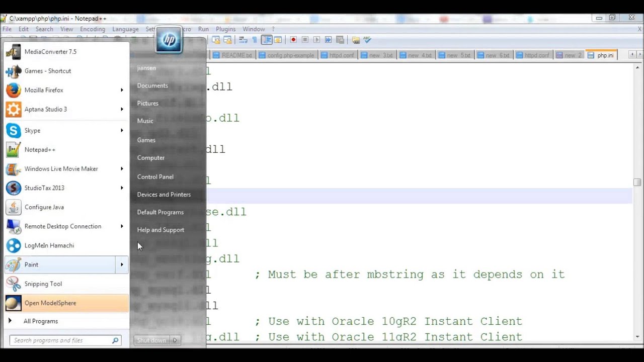The image size is (644, 362).
Task: Launch Skype from the Start menu
Action: click(32, 130)
